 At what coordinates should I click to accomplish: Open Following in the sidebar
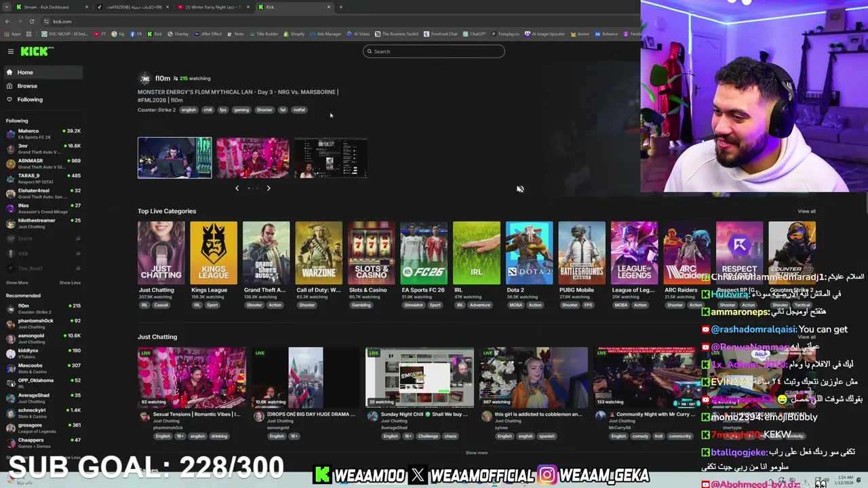[42, 100]
